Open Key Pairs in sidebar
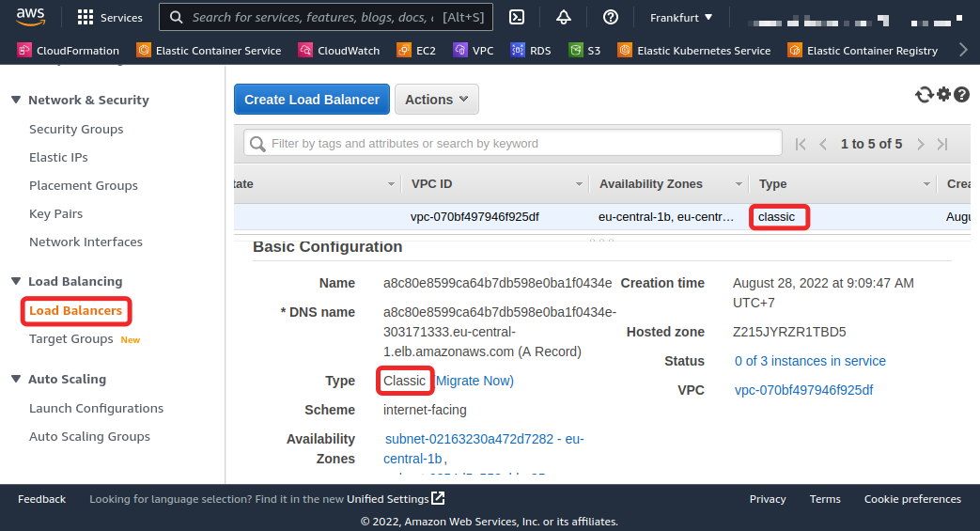Image resolution: width=980 pixels, height=531 pixels. [x=55, y=213]
